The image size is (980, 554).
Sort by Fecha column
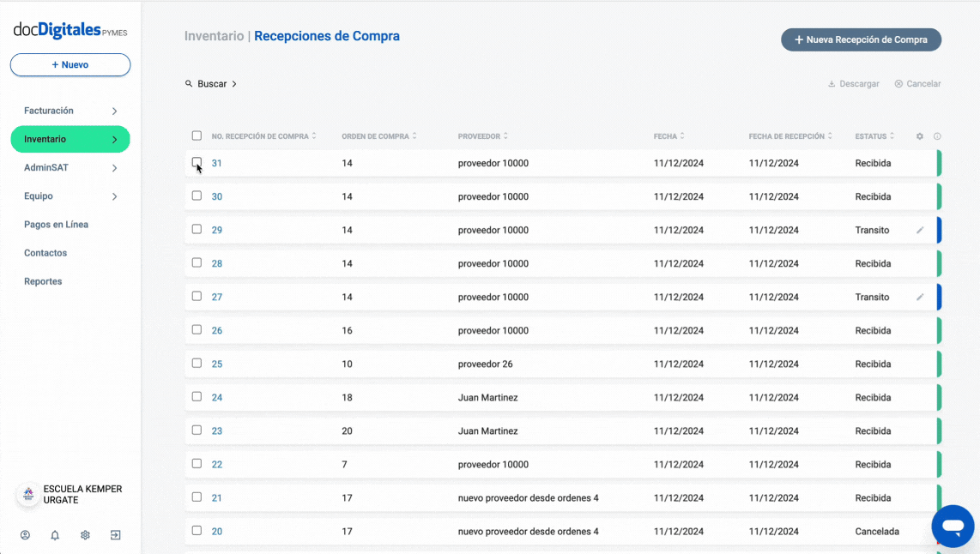(x=668, y=136)
